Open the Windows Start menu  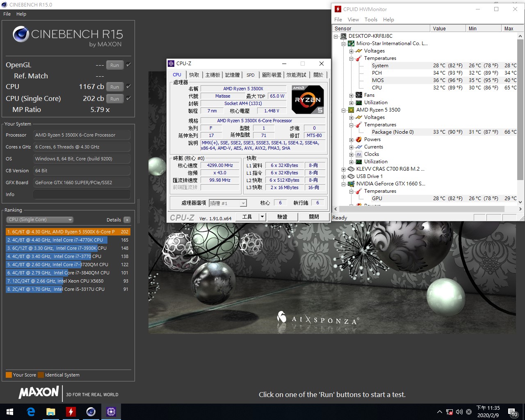(x=10, y=412)
